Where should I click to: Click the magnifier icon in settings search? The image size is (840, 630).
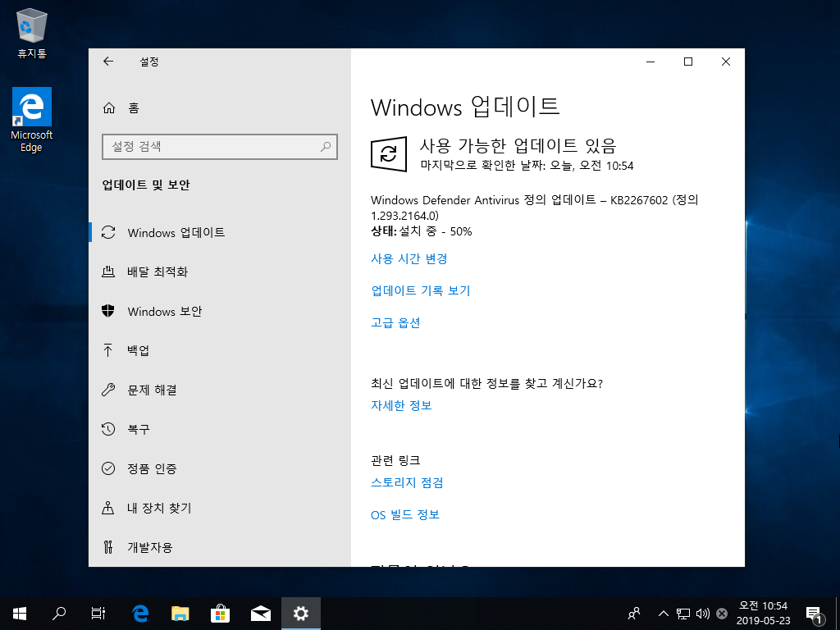point(325,147)
